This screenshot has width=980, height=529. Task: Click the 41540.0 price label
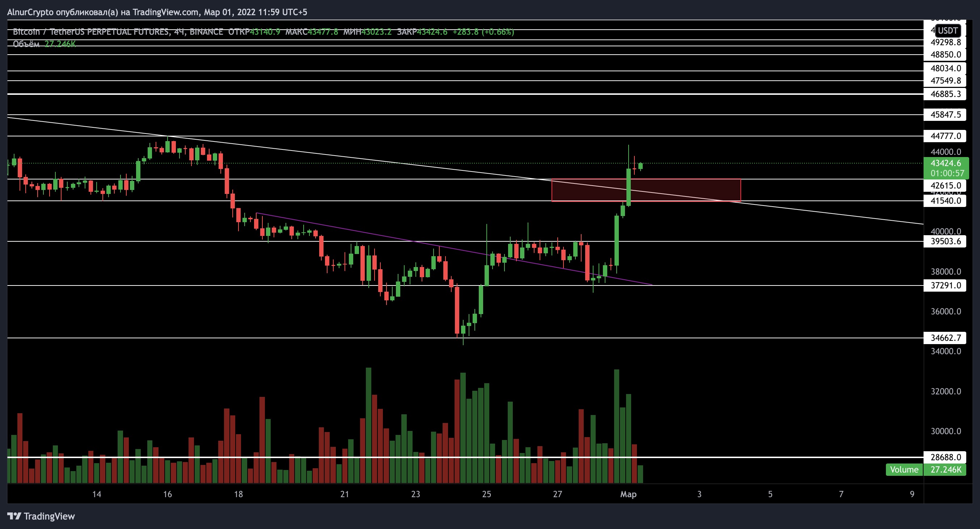coord(945,201)
